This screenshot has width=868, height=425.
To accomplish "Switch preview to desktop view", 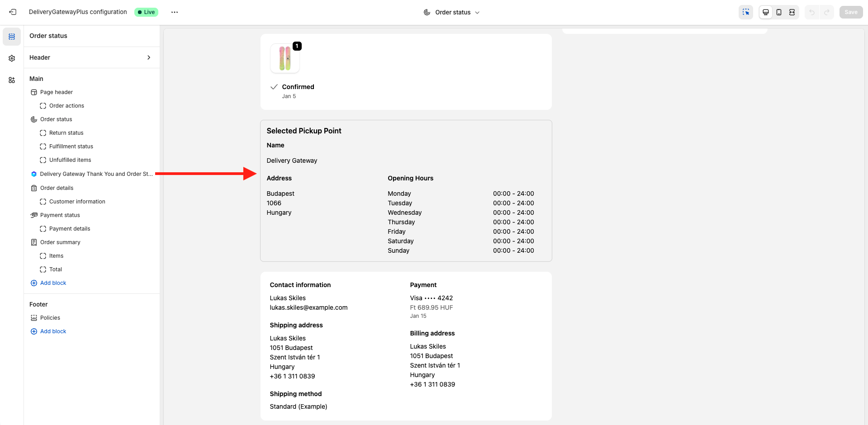I will tap(766, 12).
